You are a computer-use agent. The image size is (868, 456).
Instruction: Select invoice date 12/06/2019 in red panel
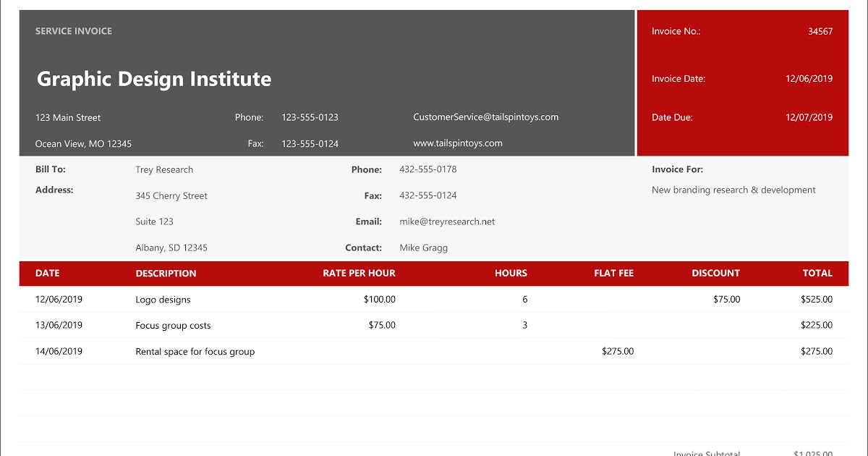pos(809,79)
